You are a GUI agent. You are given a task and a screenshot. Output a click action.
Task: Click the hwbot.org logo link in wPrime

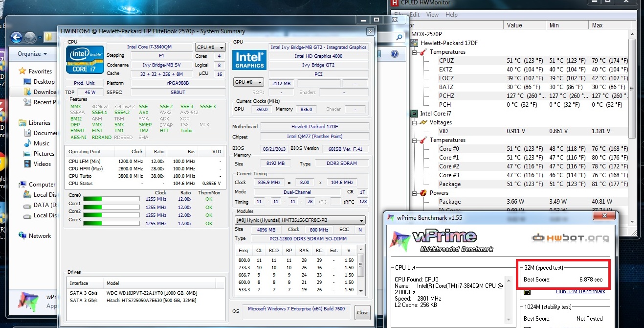(571, 238)
